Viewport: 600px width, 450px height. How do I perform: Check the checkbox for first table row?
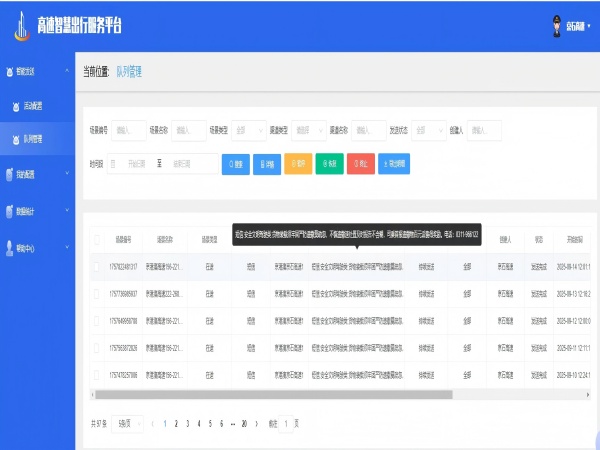pos(97,267)
